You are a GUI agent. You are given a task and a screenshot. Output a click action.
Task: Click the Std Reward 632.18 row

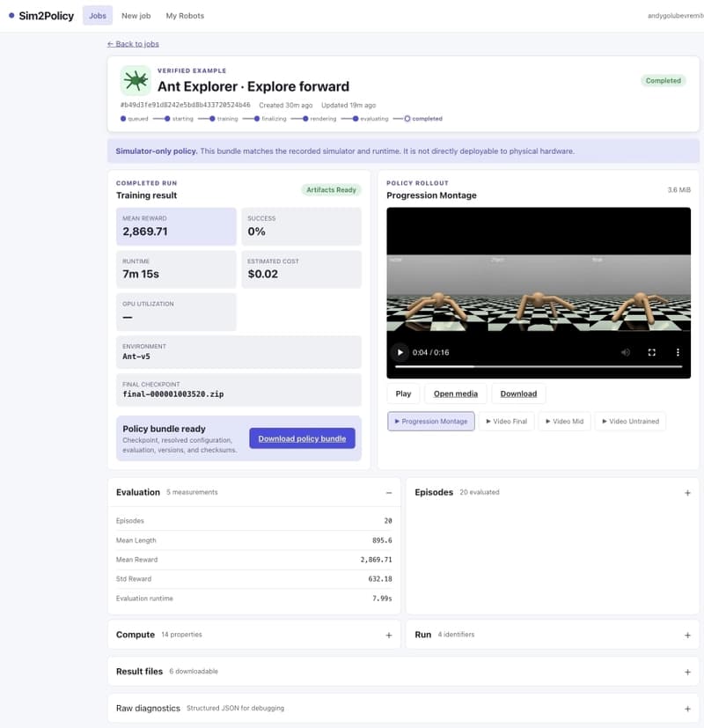253,579
